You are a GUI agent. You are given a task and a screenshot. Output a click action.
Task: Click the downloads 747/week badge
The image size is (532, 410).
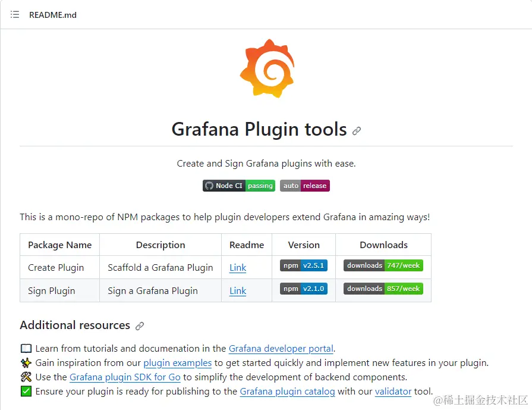click(x=383, y=265)
